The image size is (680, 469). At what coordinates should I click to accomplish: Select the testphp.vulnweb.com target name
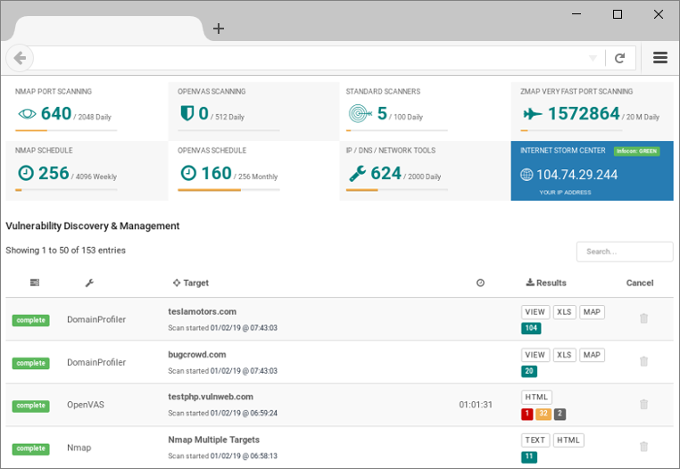210,397
